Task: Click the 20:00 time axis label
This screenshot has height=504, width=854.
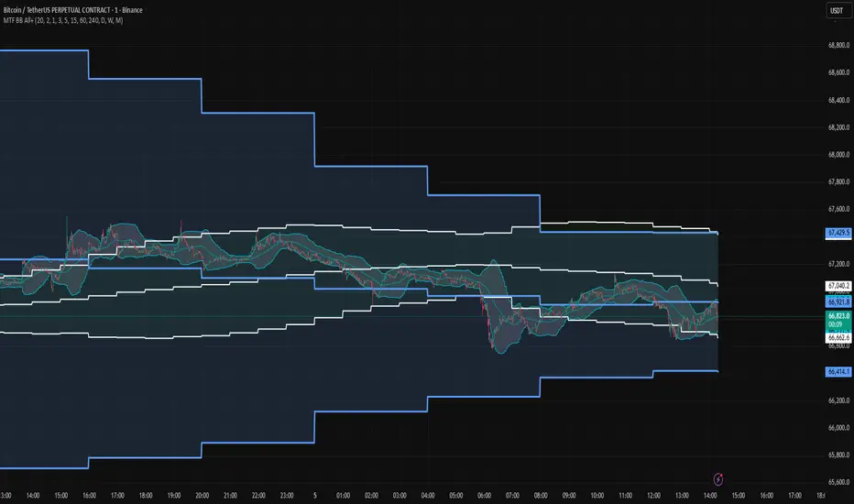Action: 203,496
